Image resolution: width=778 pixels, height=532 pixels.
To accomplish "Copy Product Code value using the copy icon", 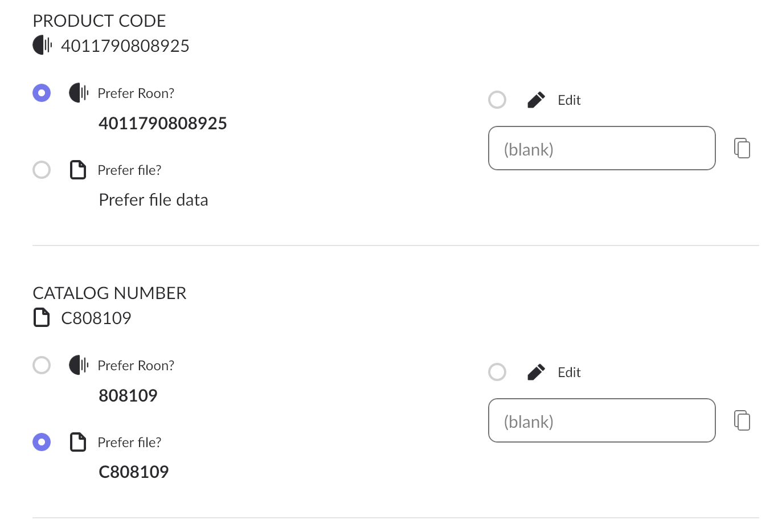I will pyautogui.click(x=742, y=148).
